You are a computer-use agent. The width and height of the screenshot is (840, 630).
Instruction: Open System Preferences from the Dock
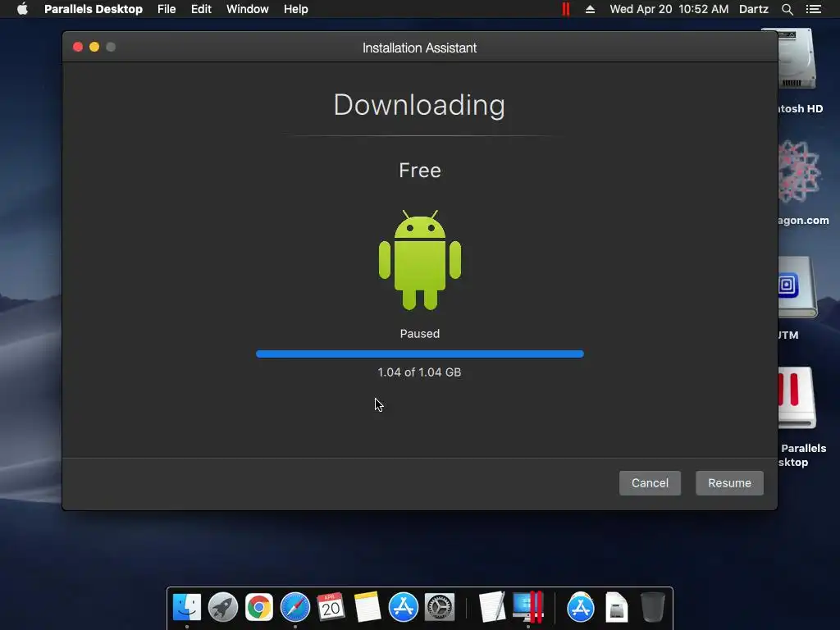[x=440, y=607]
